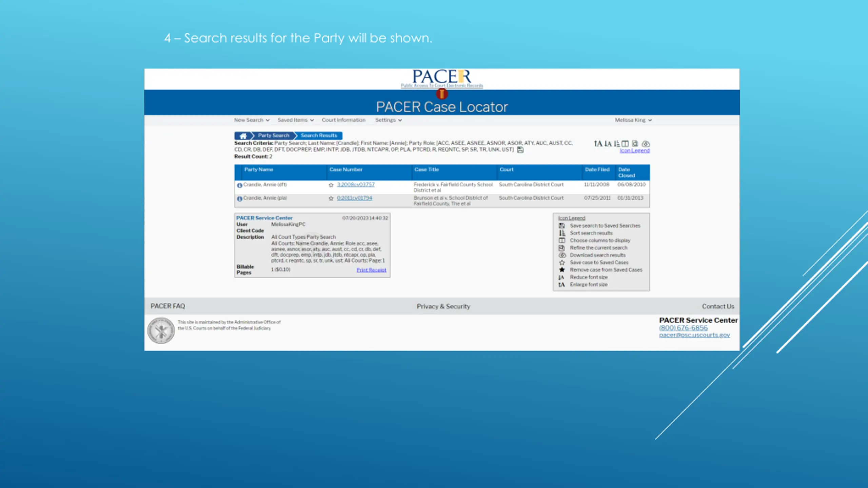Open the Melissa King user dropdown
Viewport: 868px width, 488px height.
[x=633, y=120]
